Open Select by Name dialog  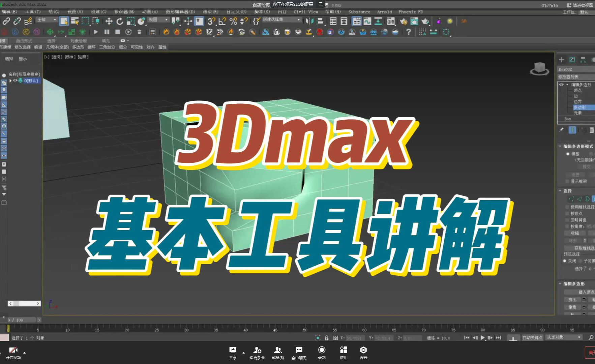[x=75, y=21]
